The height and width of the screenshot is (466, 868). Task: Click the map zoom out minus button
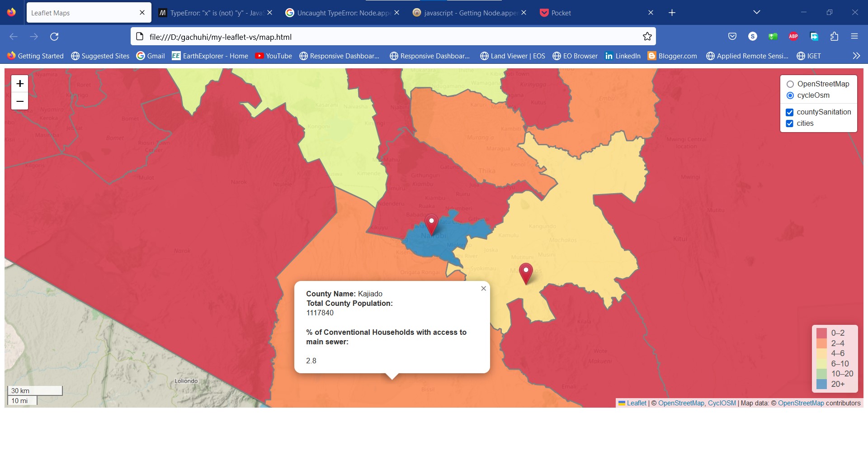[x=20, y=101]
